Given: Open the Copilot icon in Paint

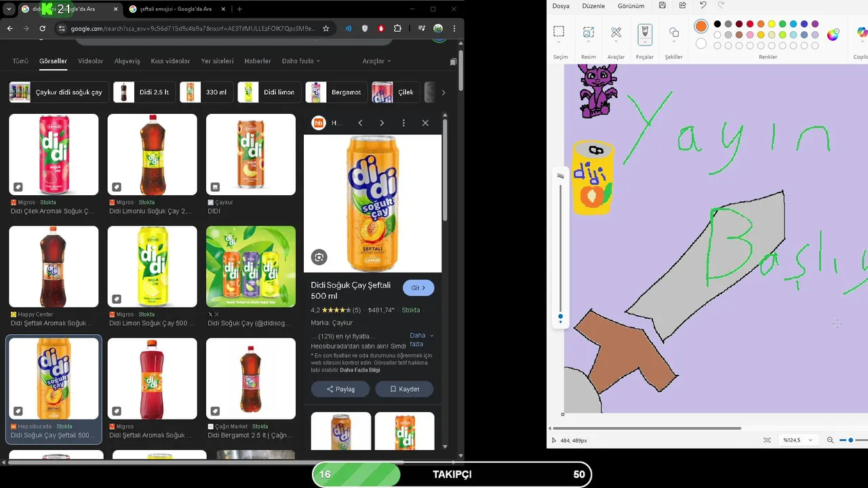Looking at the screenshot, I should click(x=862, y=33).
